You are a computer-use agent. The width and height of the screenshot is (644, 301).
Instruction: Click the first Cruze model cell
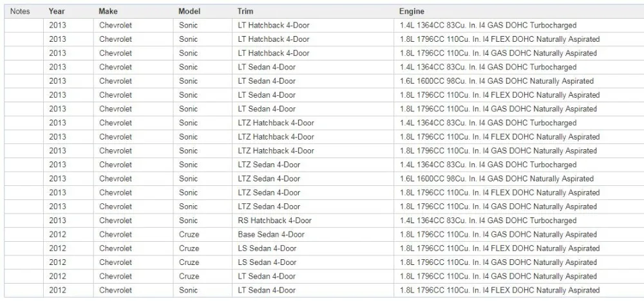[202, 235]
